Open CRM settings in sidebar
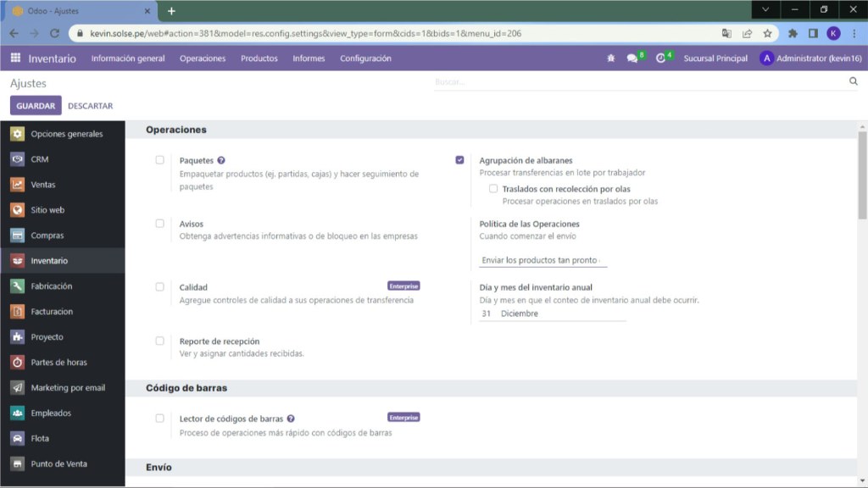The height and width of the screenshot is (488, 868). coord(40,159)
